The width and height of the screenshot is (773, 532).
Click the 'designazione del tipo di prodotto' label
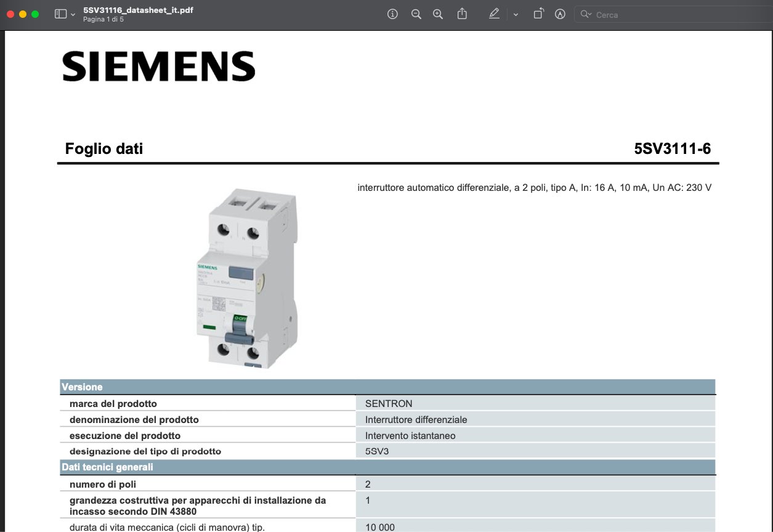pyautogui.click(x=145, y=451)
